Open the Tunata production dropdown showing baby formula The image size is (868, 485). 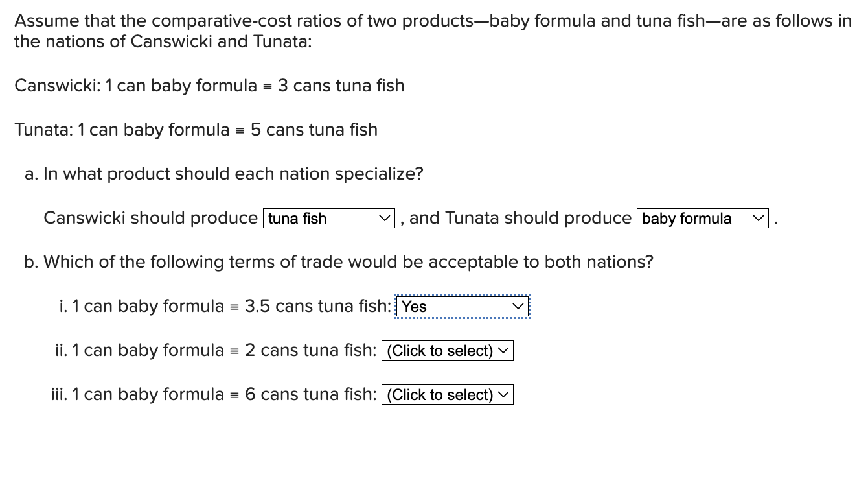(702, 218)
